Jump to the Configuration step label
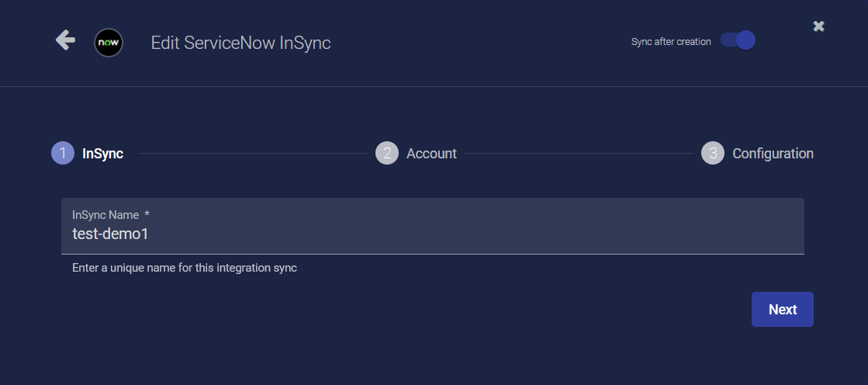868x385 pixels. click(x=773, y=154)
